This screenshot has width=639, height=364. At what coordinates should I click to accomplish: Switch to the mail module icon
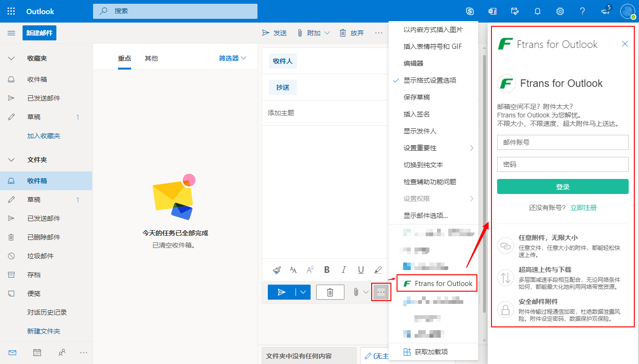pos(12,352)
